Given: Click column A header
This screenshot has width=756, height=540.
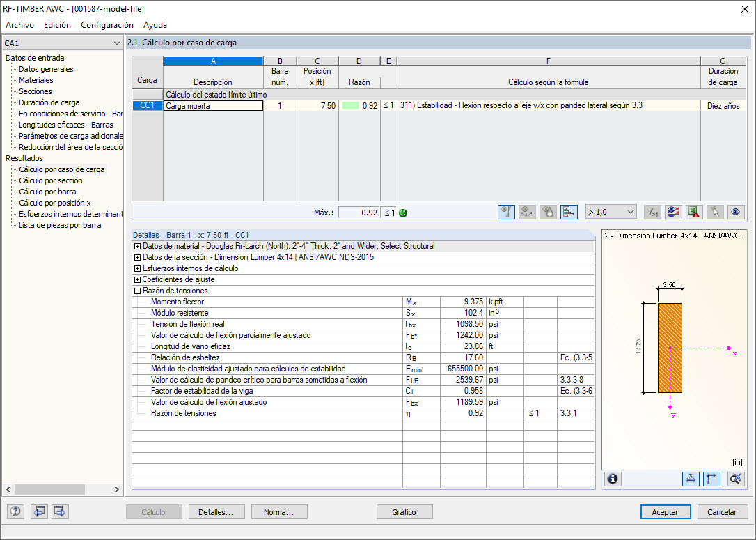Looking at the screenshot, I should [213, 61].
